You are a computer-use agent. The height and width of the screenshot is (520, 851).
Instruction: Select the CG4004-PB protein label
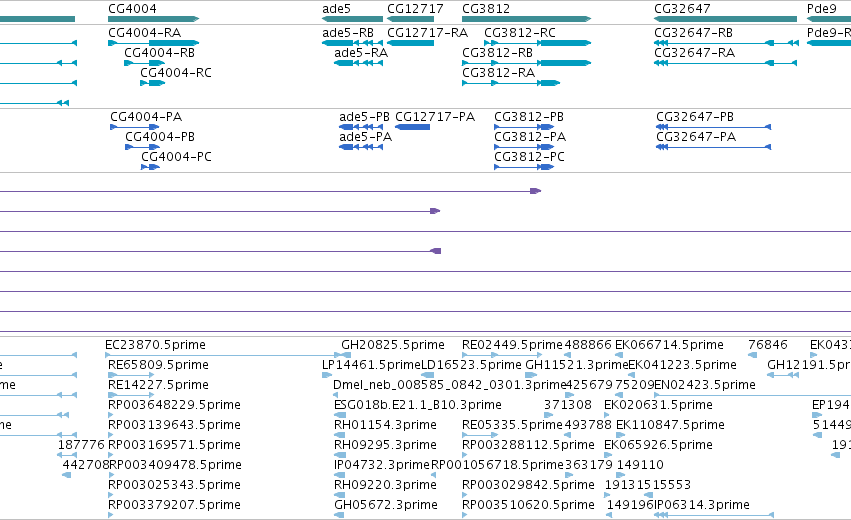click(160, 137)
